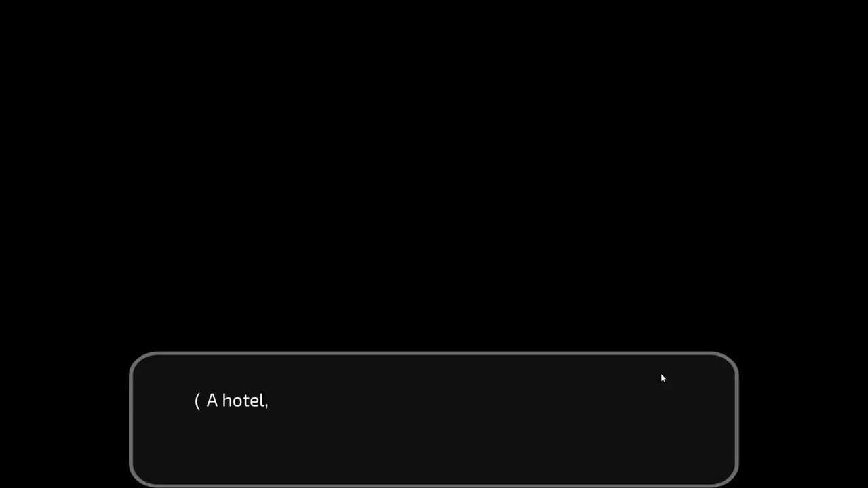
Task: Click the black area right of the dialogue box
Action: point(804,420)
